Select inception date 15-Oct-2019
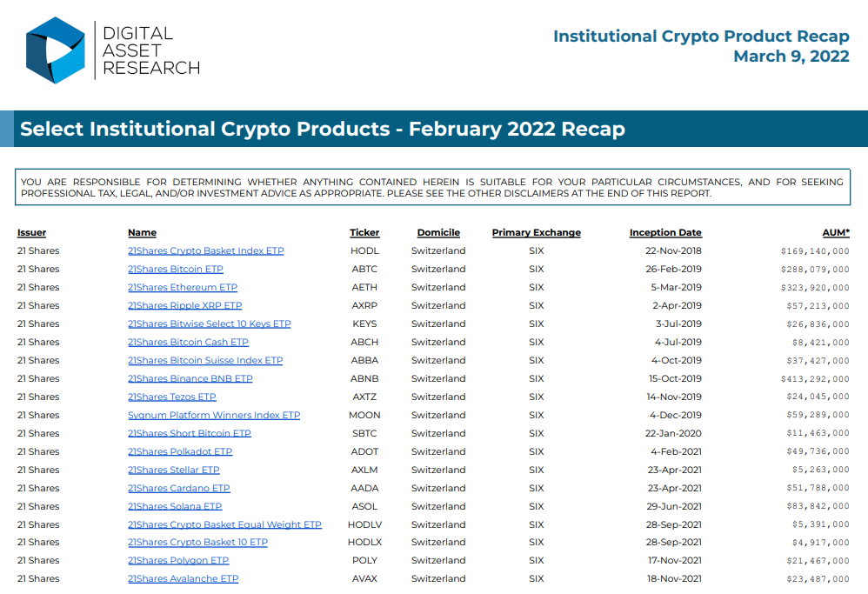This screenshot has width=868, height=594. pyautogui.click(x=675, y=378)
